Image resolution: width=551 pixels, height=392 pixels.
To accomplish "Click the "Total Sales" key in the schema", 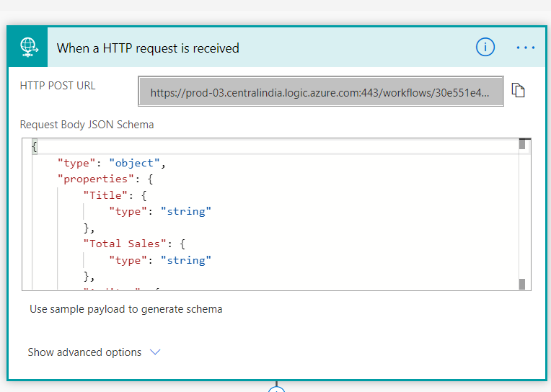I will (x=125, y=244).
